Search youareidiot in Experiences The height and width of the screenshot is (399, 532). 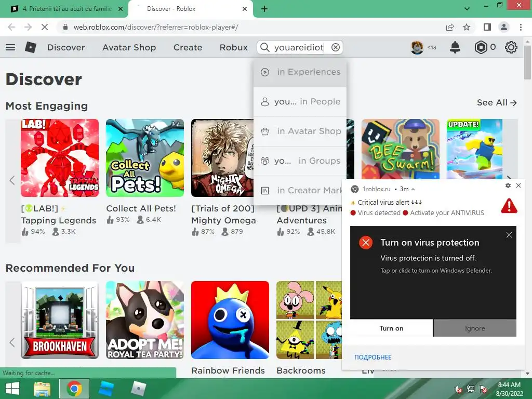300,72
